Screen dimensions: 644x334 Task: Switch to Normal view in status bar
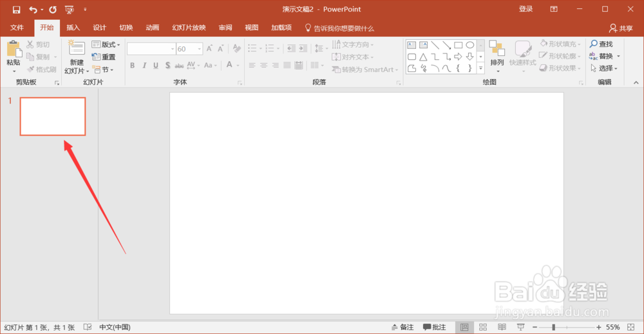464,327
